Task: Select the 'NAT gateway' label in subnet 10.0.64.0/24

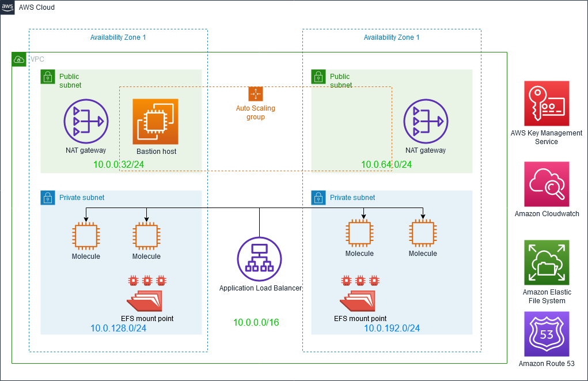Action: click(426, 150)
